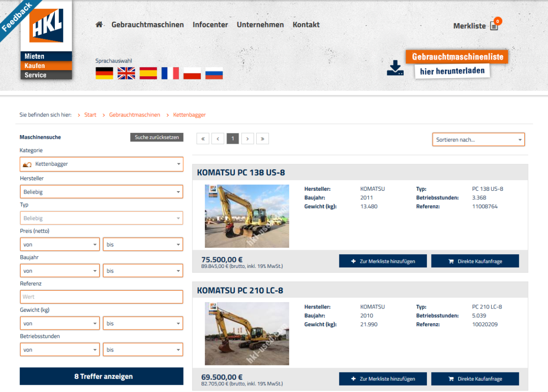Viewport: 548px width, 392px height.
Task: Click price 75.500,00 €
Action: [222, 259]
